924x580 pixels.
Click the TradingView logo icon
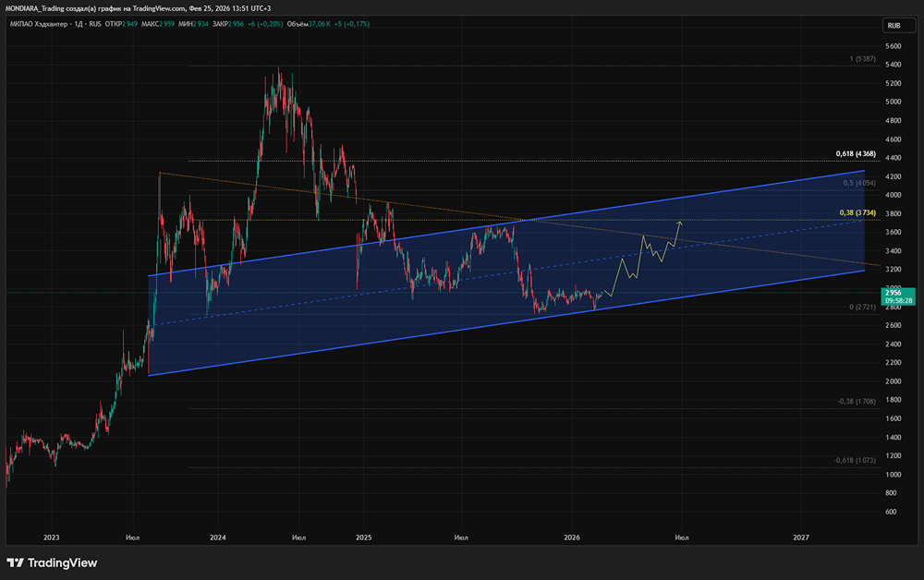point(16,563)
